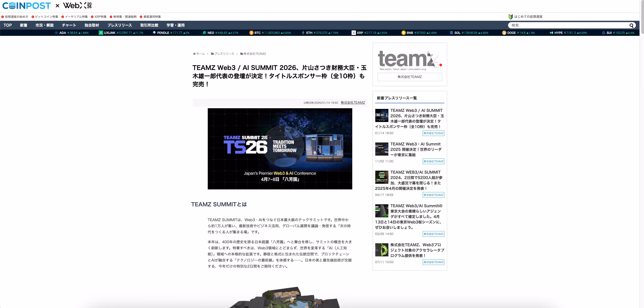Open プレスリリース in navigation bar
The image size is (644, 308).
tap(119, 25)
